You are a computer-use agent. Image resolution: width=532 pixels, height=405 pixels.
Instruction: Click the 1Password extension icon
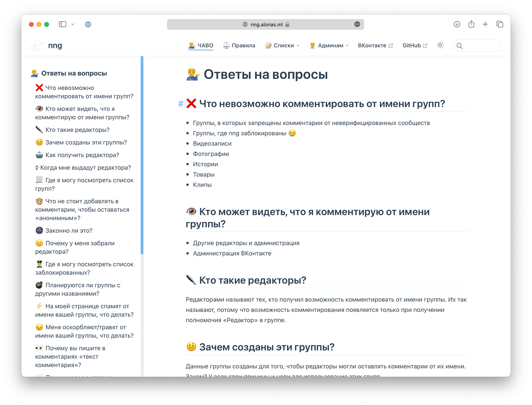click(x=88, y=24)
